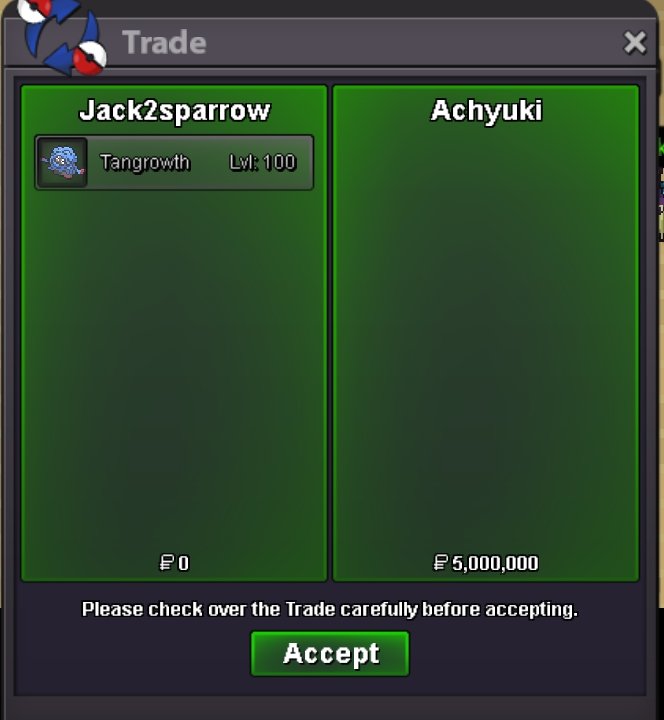Click the Trade window title bar
This screenshot has height=720, width=664.
click(367, 43)
